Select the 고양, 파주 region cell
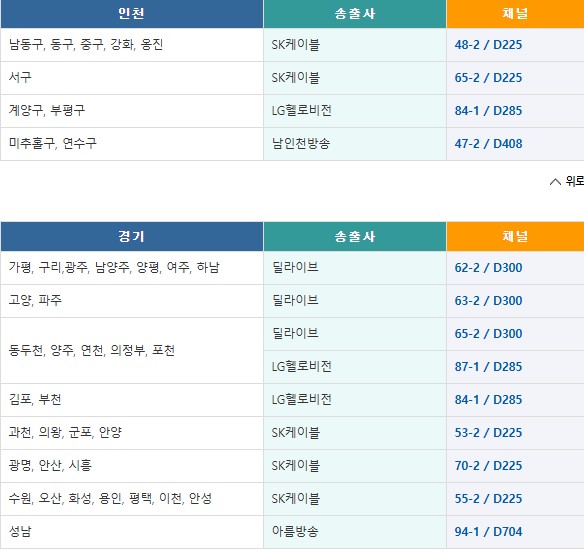The image size is (584, 553). point(132,301)
